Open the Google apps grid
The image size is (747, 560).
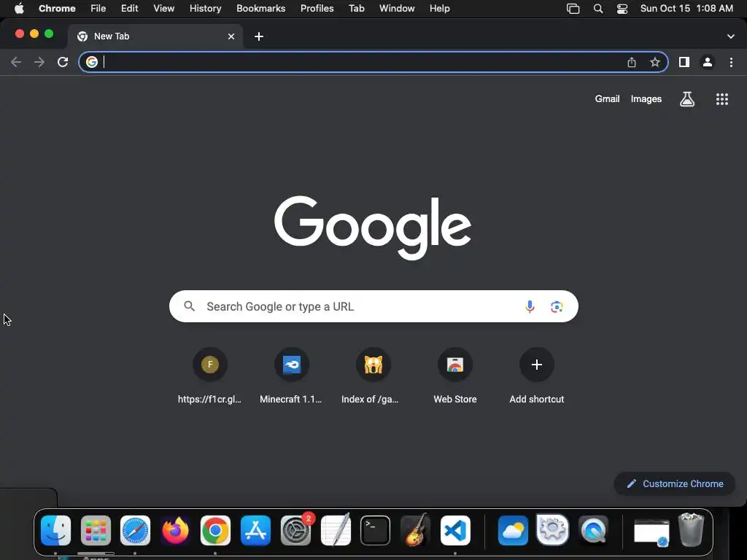click(x=722, y=99)
